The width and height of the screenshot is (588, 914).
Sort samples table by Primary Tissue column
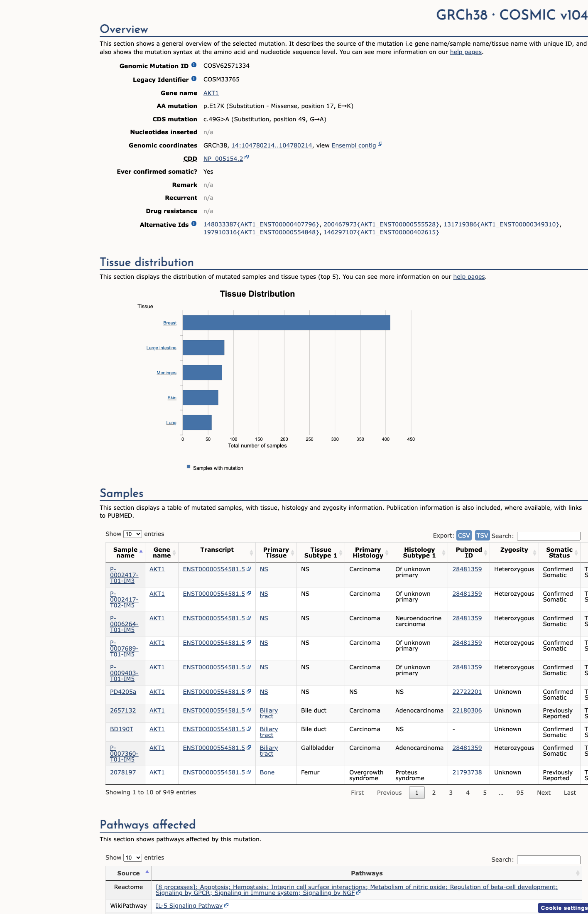coord(276,553)
